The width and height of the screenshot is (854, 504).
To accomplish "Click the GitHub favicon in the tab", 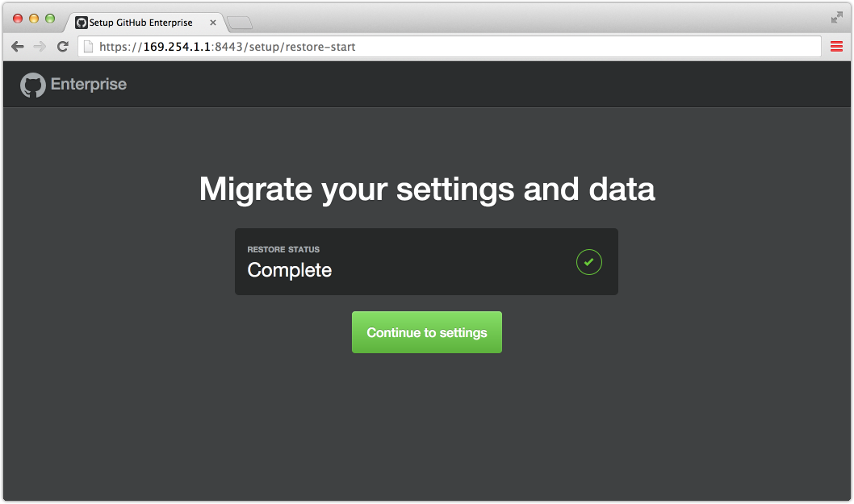I will click(x=82, y=23).
